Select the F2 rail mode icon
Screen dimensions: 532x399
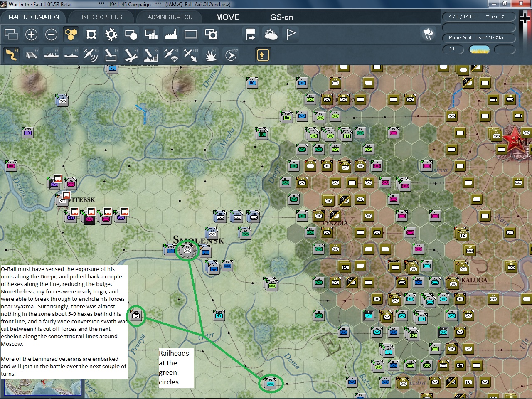pyautogui.click(x=31, y=55)
